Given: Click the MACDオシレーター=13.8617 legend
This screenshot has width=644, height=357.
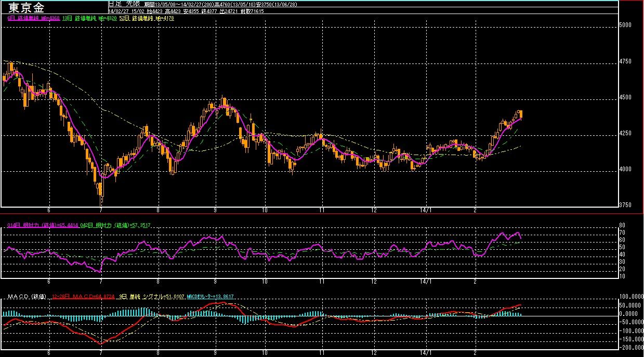Looking at the screenshot, I should (210, 296).
